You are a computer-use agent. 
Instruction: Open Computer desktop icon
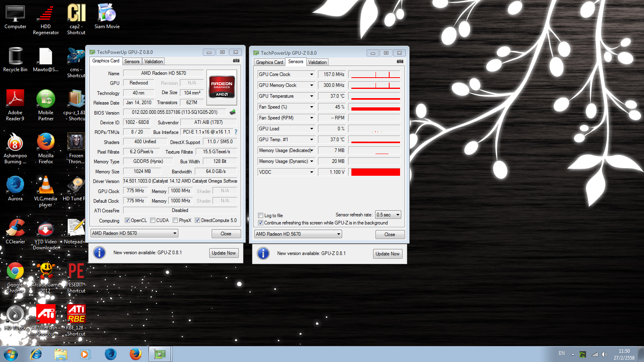[x=15, y=16]
